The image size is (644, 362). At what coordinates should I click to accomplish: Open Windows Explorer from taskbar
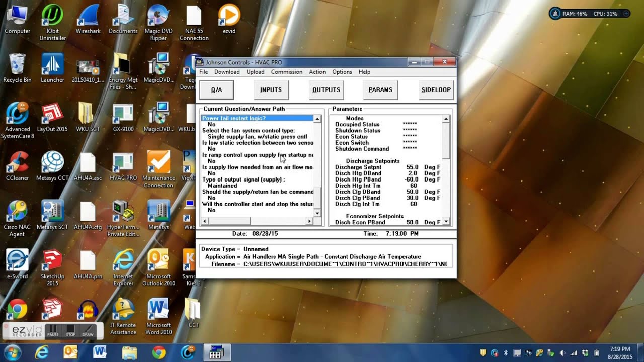[x=129, y=352]
